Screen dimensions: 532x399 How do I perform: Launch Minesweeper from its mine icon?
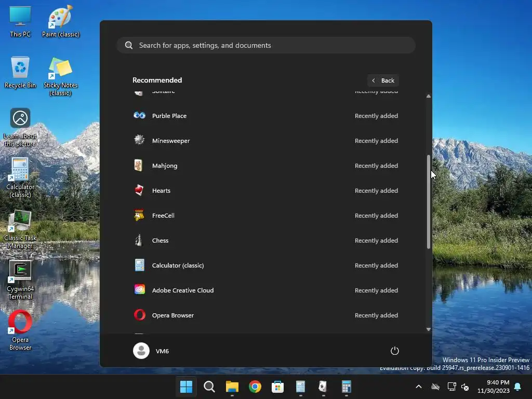click(x=139, y=140)
